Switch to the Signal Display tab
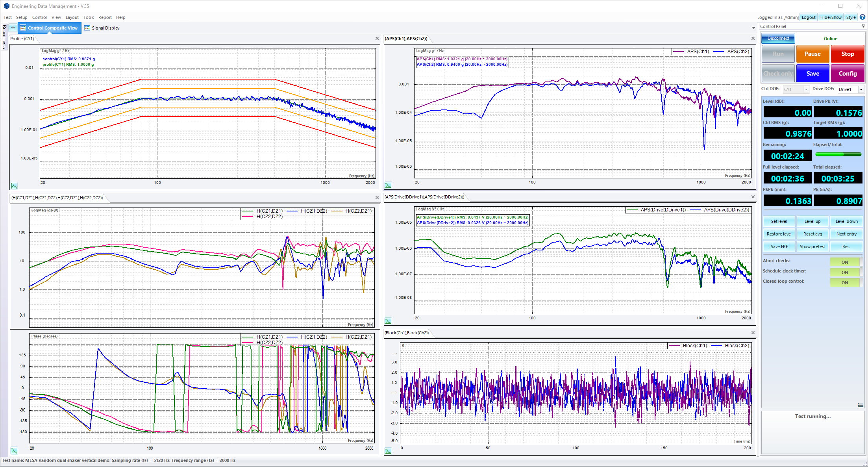This screenshot has height=467, width=868. tap(102, 28)
